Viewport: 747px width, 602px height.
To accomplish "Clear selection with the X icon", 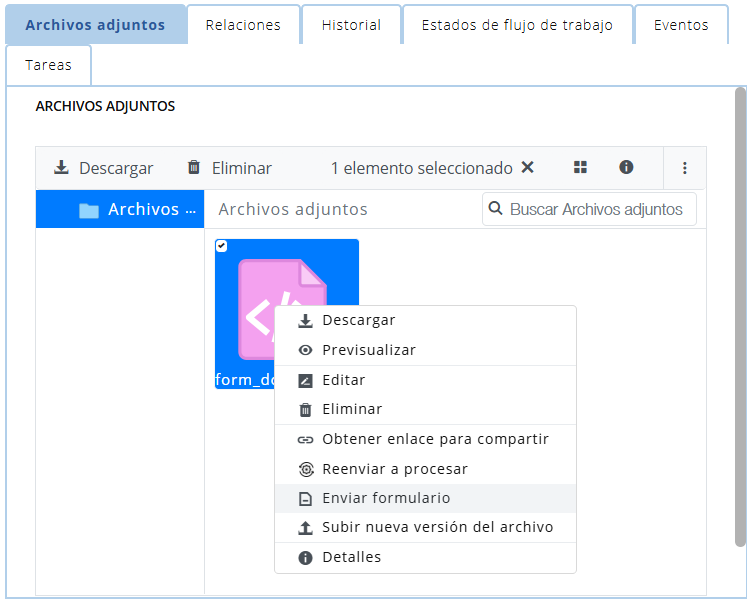I will pyautogui.click(x=528, y=168).
